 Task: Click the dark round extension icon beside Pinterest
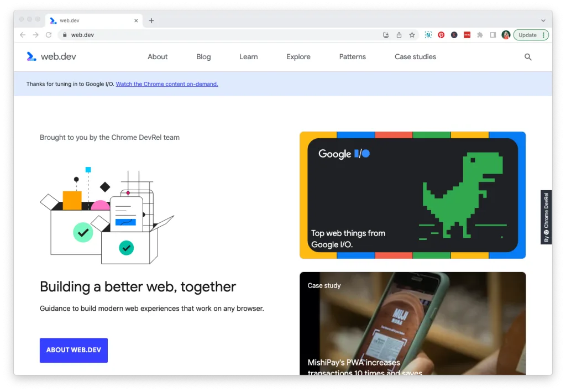[x=454, y=35]
